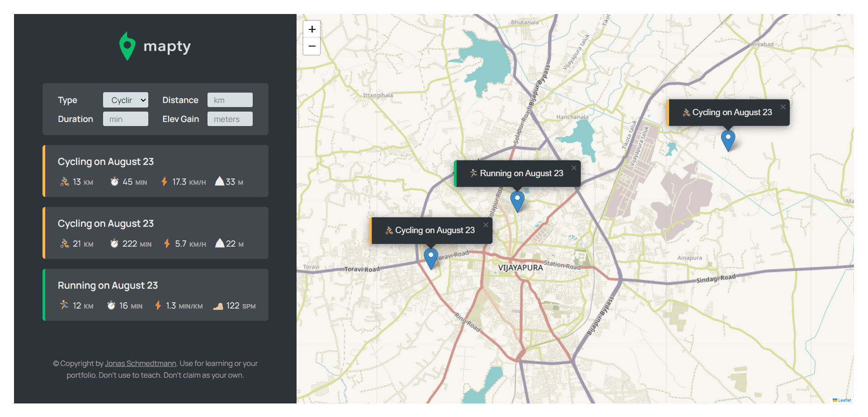Open the Leaflet attribution link
The image size is (868, 417).
coord(844,400)
